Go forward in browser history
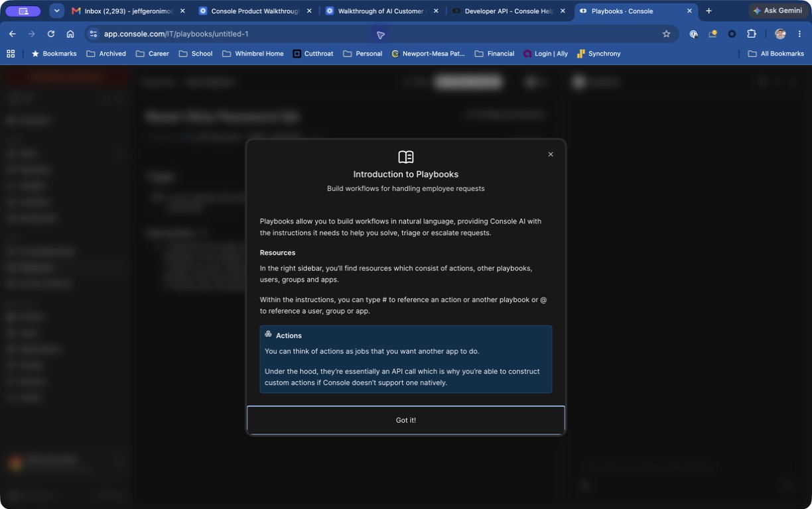This screenshot has height=509, width=812. (31, 34)
